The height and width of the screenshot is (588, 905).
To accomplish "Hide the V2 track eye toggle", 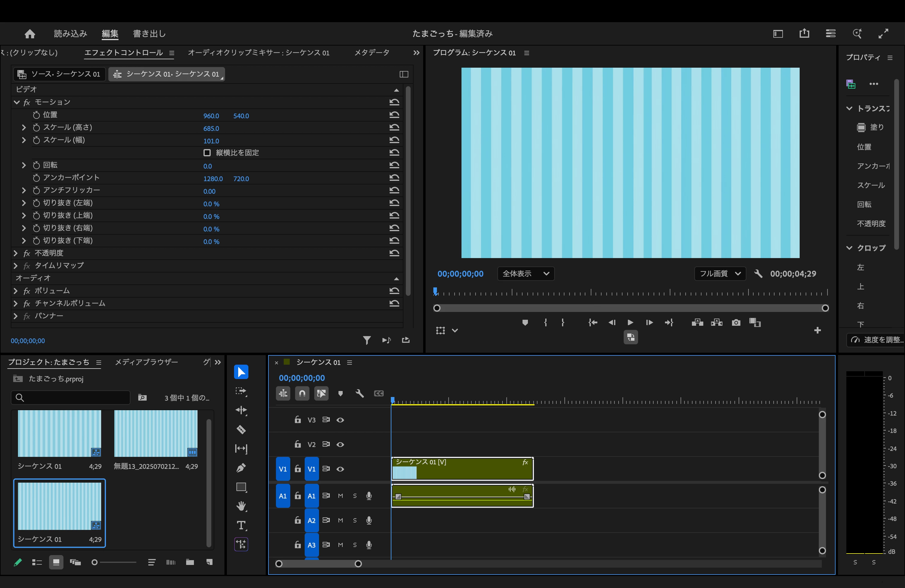I will 340,444.
